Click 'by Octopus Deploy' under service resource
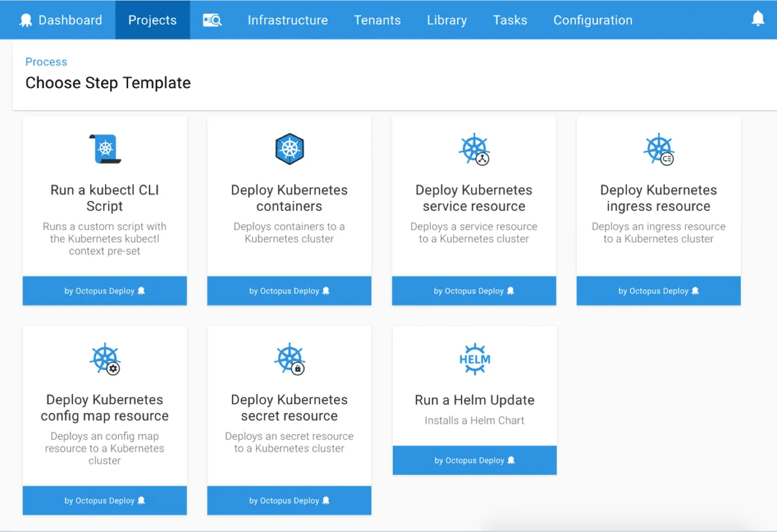777x532 pixels. tap(468, 291)
